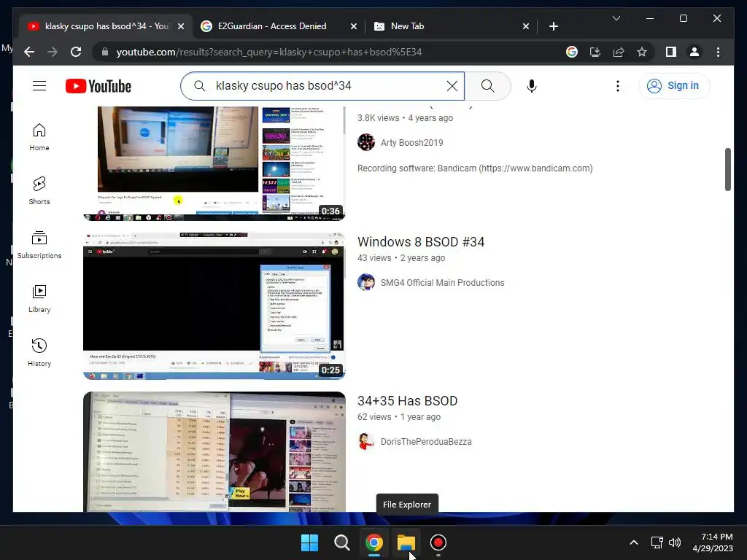This screenshot has width=747, height=560.
Task: Open History in the YouTube sidebar
Action: pyautogui.click(x=39, y=353)
